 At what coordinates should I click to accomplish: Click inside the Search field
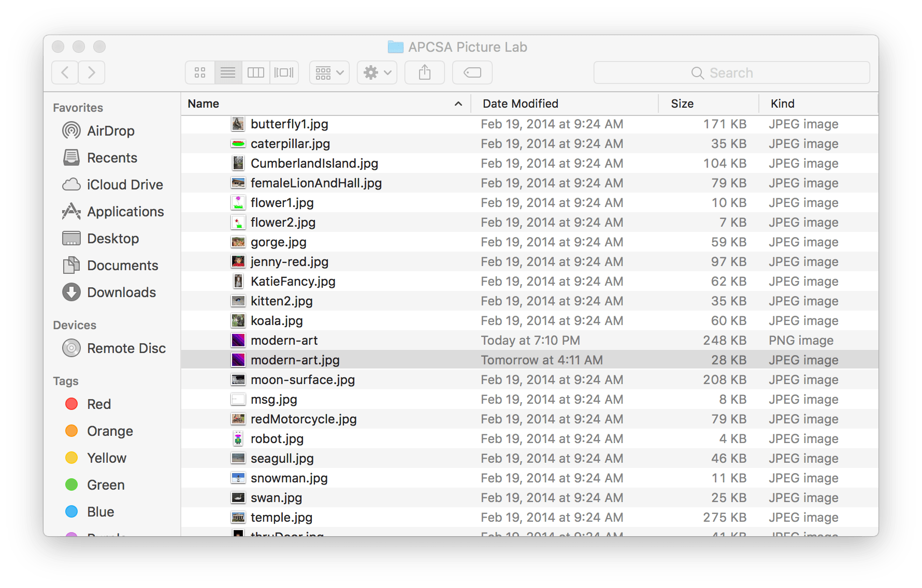pos(732,72)
